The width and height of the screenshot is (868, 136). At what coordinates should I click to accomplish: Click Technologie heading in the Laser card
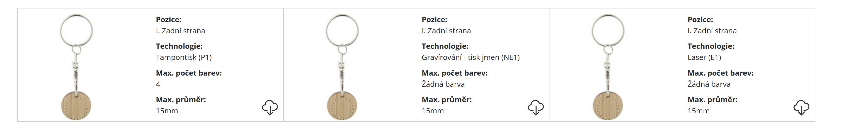click(x=711, y=46)
